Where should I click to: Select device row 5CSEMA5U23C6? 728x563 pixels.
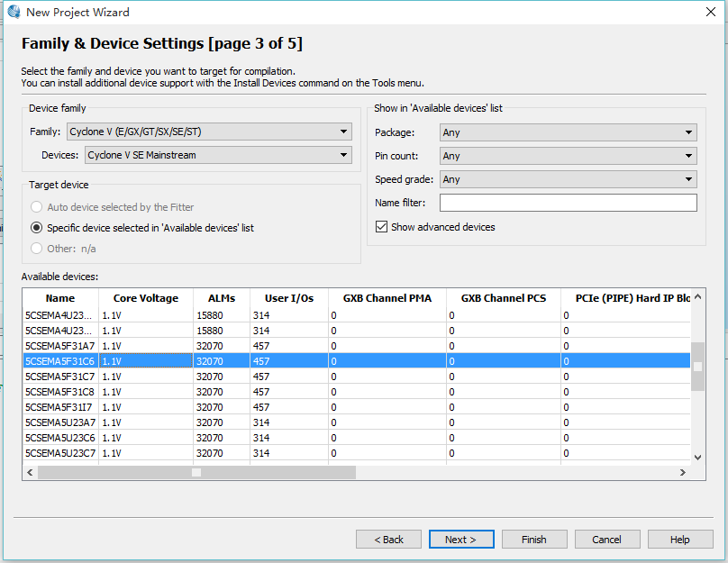357,438
